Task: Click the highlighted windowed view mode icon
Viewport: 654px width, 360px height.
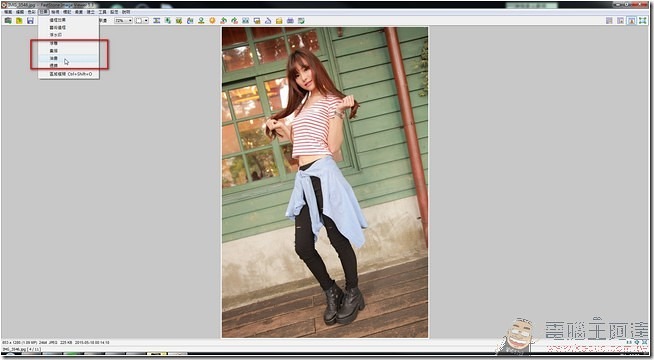Action: [x=631, y=20]
